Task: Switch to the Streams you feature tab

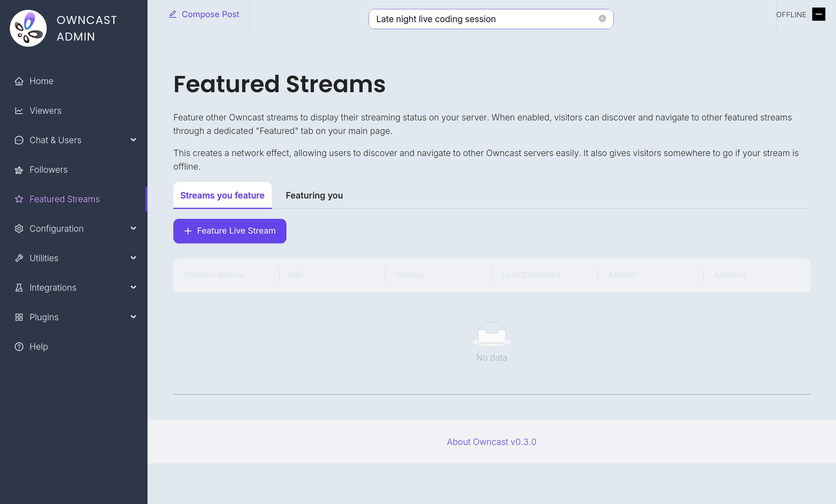Action: [222, 195]
